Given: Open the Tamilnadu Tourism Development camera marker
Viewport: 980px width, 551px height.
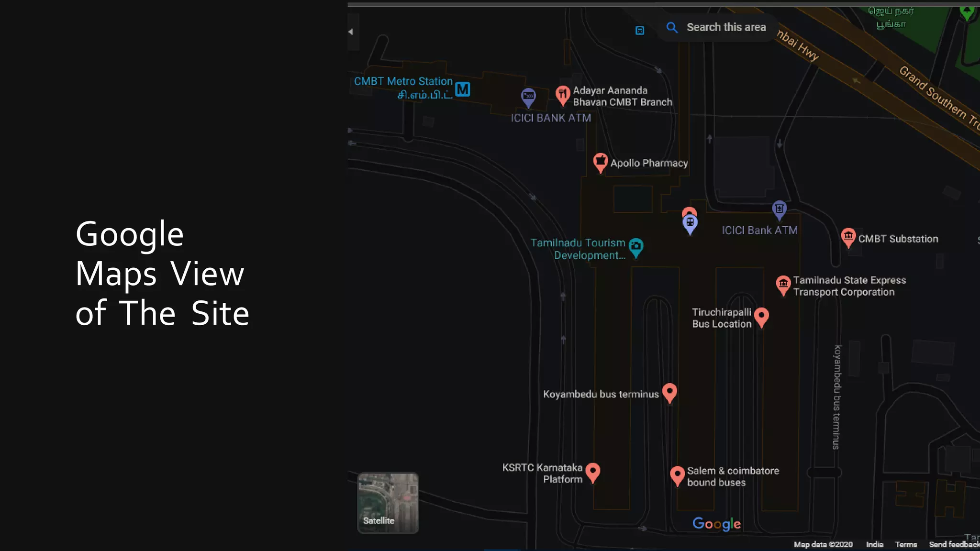Looking at the screenshot, I should (x=636, y=247).
